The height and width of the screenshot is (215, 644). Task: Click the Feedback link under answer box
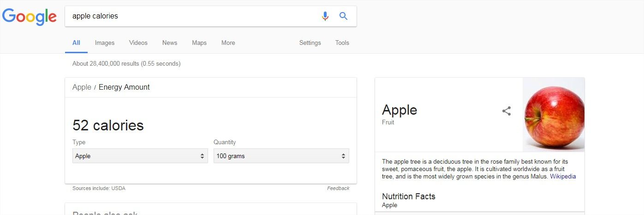tap(338, 188)
